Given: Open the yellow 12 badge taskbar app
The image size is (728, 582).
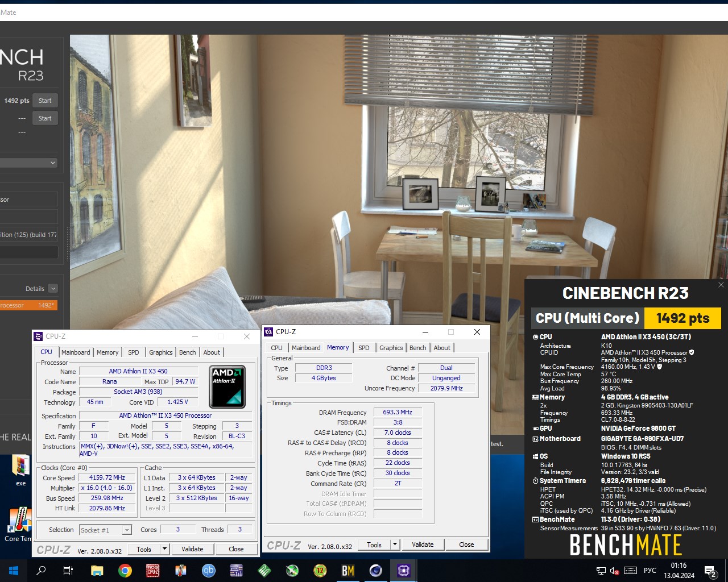Looking at the screenshot, I should coord(320,571).
